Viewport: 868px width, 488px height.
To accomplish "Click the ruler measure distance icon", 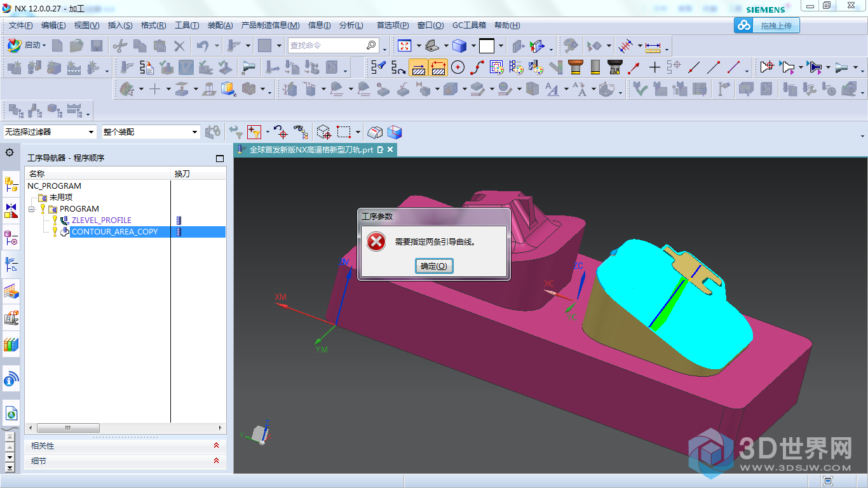I will (653, 47).
